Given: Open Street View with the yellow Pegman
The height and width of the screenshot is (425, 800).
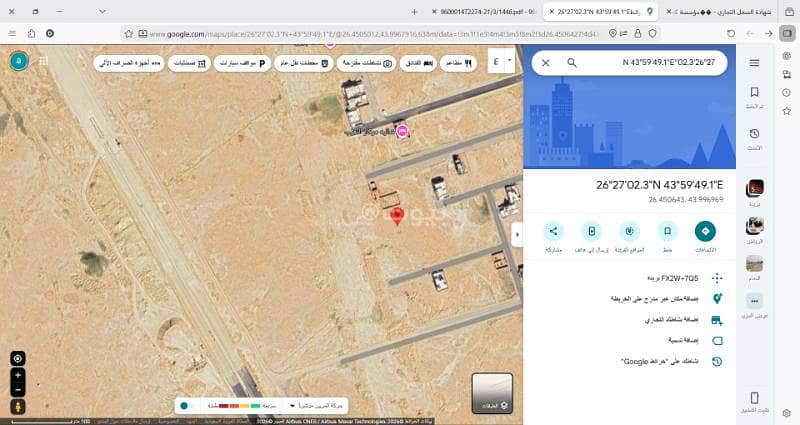Looking at the screenshot, I should pyautogui.click(x=17, y=407).
